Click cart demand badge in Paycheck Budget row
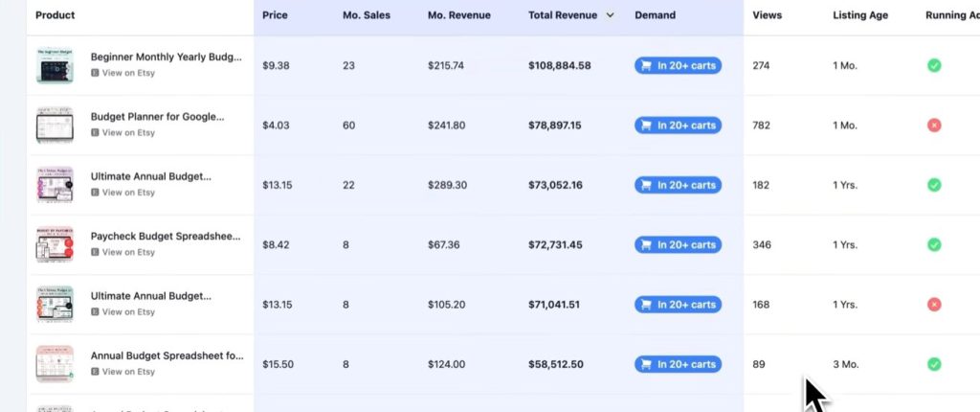The height and width of the screenshot is (412, 980). coord(678,245)
